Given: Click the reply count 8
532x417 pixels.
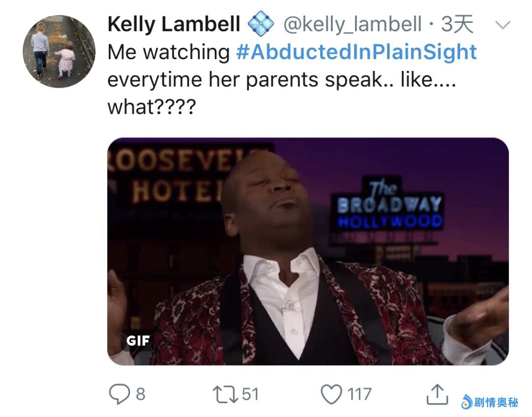Looking at the screenshot, I should coord(140,394).
